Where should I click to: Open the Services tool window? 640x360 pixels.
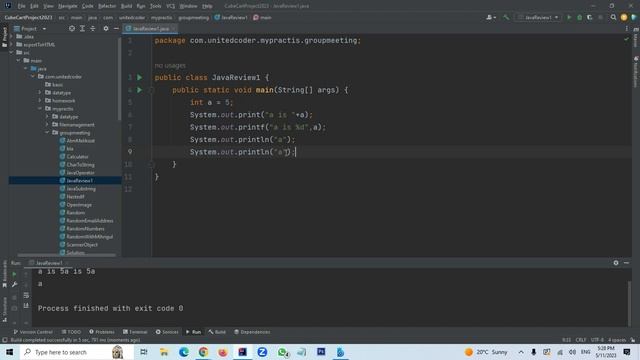167,332
